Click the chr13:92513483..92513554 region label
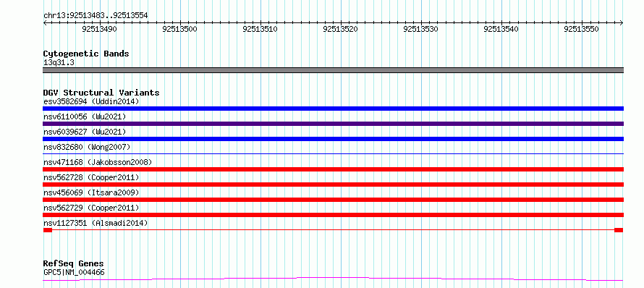 click(96, 16)
